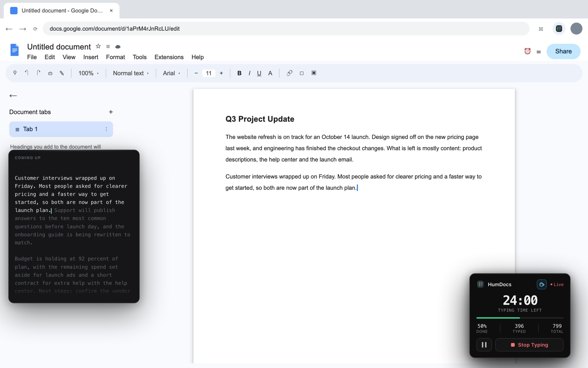Viewport: 588px width, 368px height.
Task: Insert an image from the toolbar
Action: click(314, 73)
